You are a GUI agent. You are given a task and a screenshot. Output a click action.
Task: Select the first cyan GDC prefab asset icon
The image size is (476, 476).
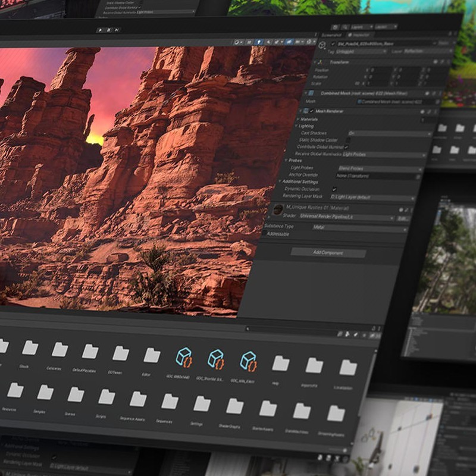pos(184,358)
